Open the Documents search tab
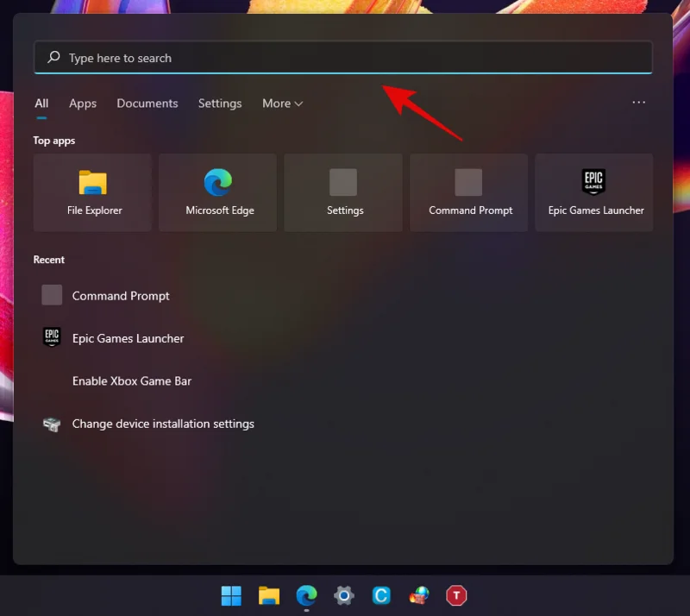Image resolution: width=690 pixels, height=616 pixels. tap(147, 104)
